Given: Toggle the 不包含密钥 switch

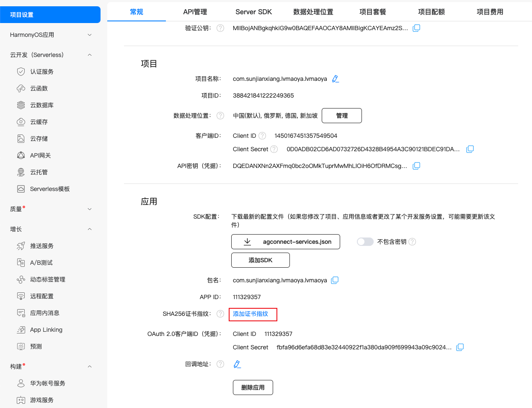Looking at the screenshot, I should point(365,242).
